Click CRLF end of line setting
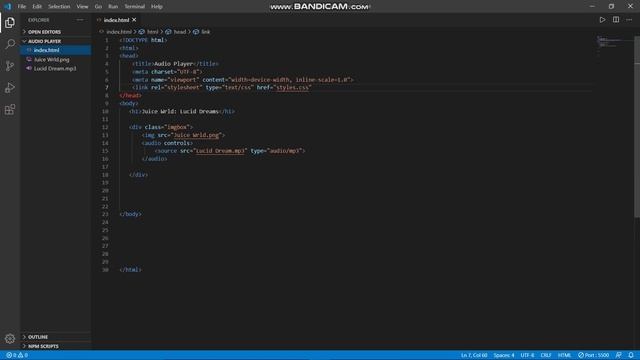Image resolution: width=640 pixels, height=360 pixels. 546,355
